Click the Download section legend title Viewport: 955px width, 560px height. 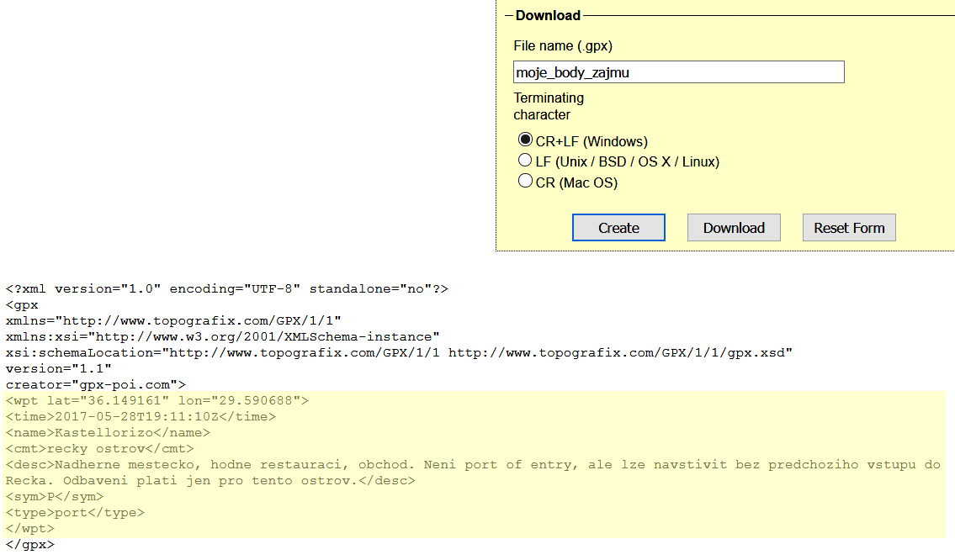pyautogui.click(x=548, y=15)
